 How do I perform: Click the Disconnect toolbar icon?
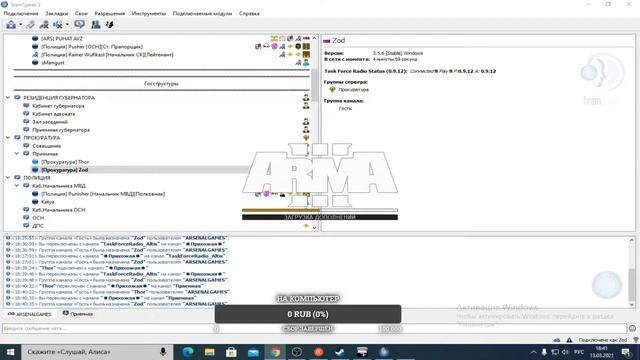(30, 25)
